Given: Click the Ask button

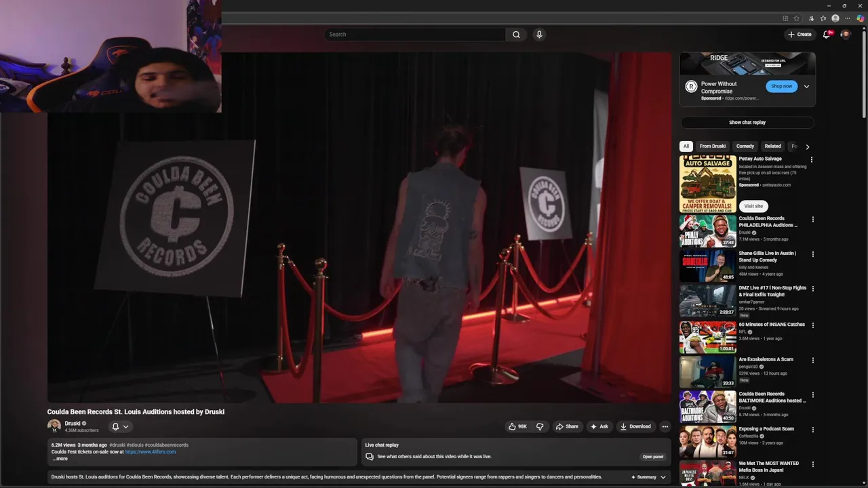Looking at the screenshot, I should [599, 426].
